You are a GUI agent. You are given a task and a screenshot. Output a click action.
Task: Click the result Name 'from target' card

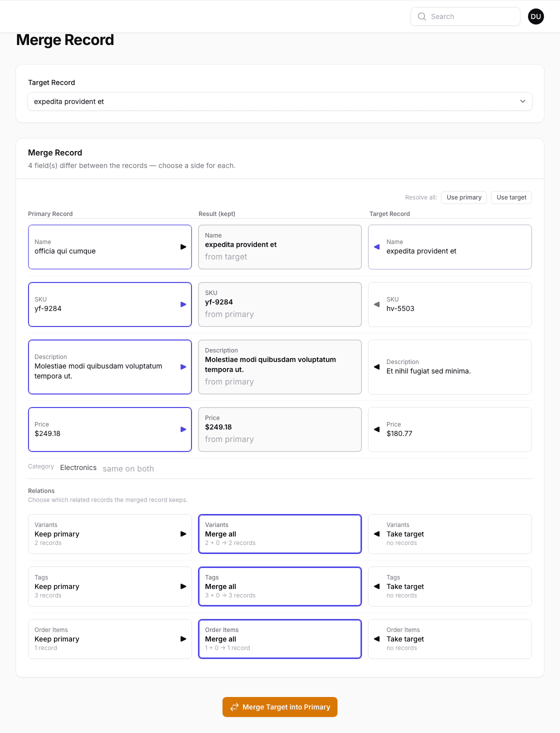coord(280,247)
